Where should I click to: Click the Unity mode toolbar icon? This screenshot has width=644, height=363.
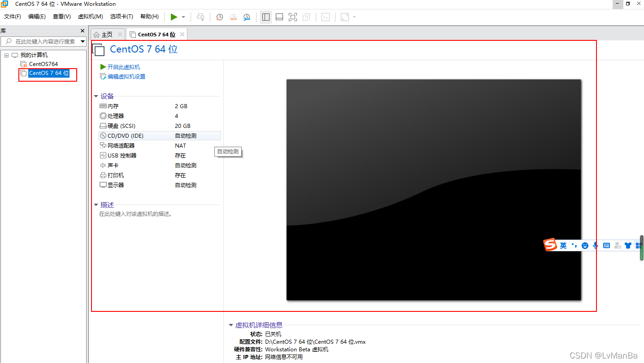point(306,17)
